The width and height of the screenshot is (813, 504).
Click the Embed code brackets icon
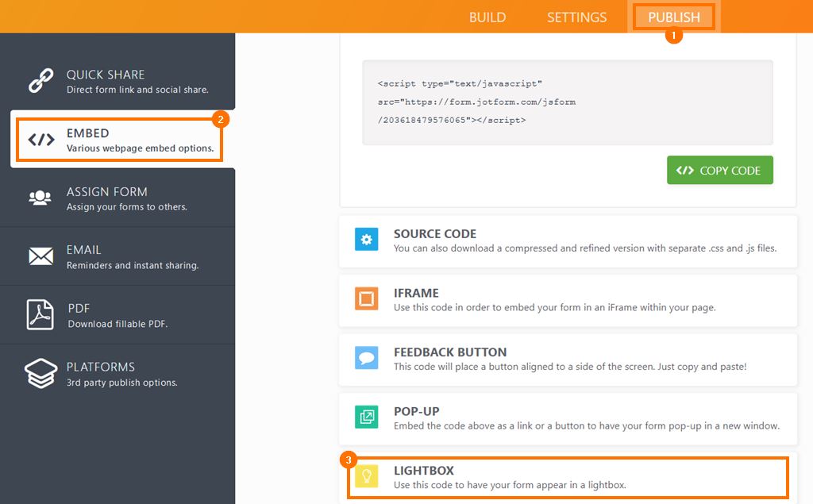(41, 140)
